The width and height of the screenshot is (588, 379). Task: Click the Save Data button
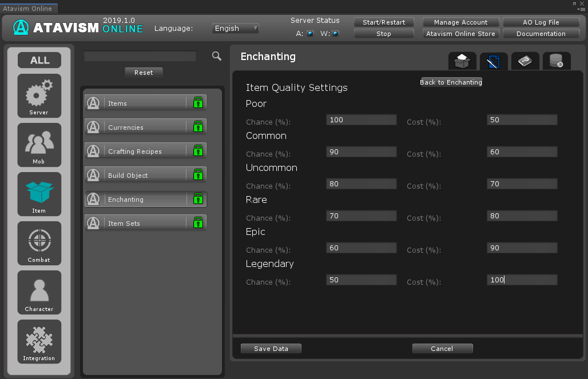tap(271, 348)
